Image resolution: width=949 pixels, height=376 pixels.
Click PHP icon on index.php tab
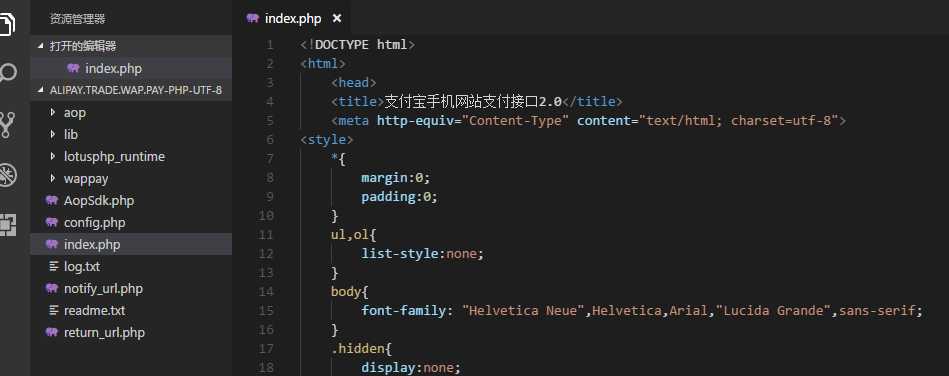click(253, 18)
